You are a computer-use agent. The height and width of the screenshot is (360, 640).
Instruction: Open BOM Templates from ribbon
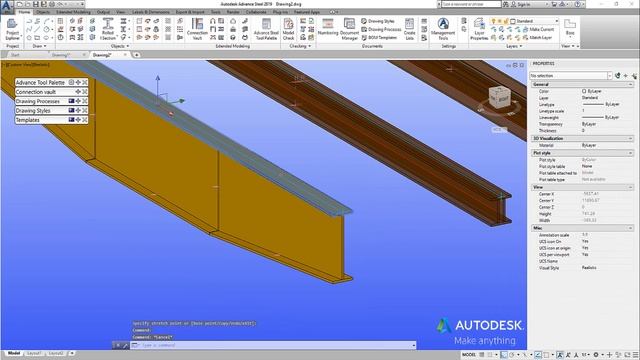click(379, 38)
